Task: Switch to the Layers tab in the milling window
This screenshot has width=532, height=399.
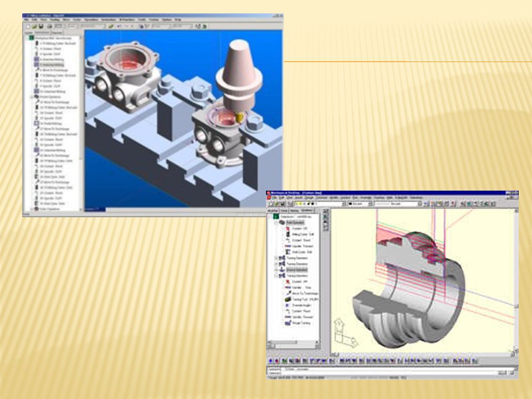Action: pos(28,33)
